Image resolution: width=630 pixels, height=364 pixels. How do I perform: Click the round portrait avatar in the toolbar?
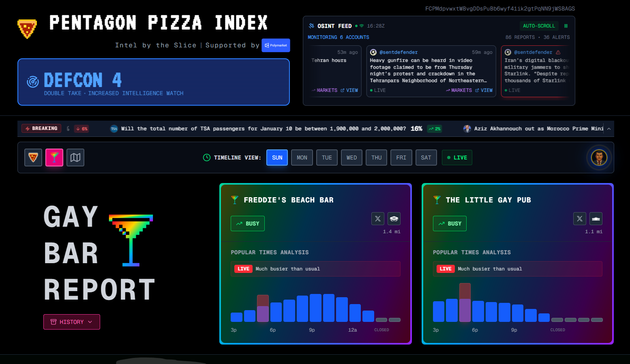599,158
